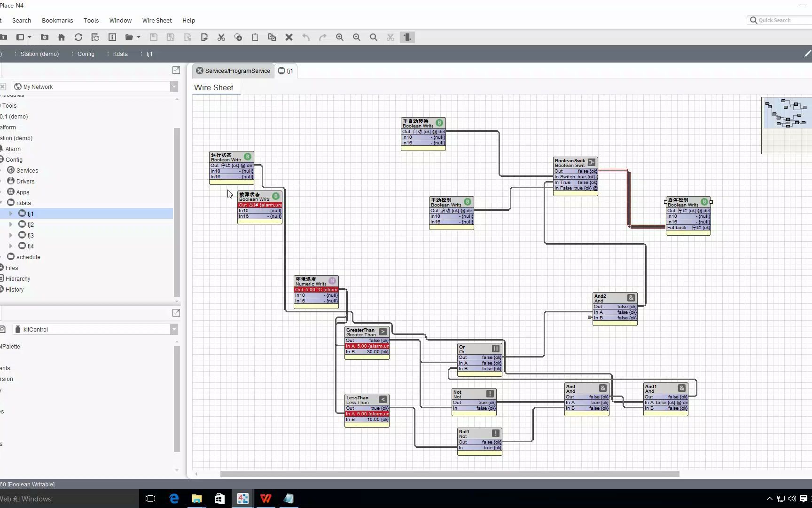Open the view pane dropdown arrow in toolbar

point(30,37)
